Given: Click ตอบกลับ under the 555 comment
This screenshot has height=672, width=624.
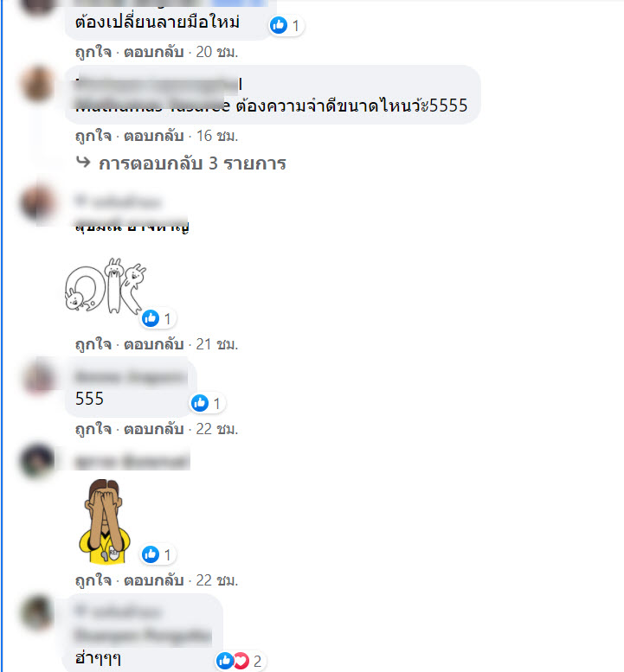Looking at the screenshot, I should [153, 429].
